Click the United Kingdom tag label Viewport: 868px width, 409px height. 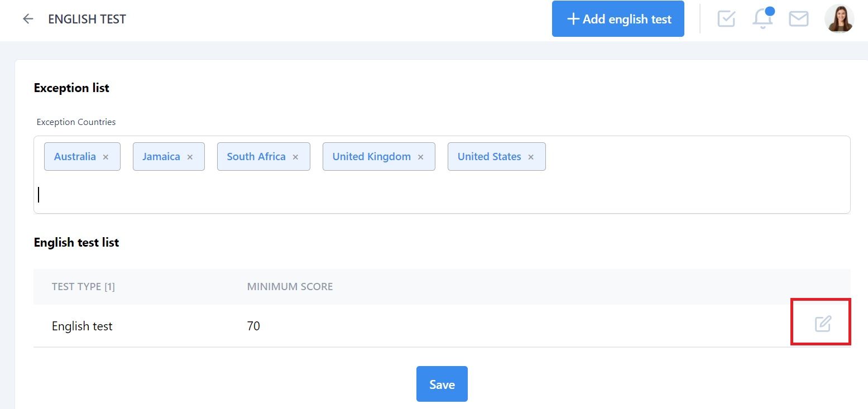pos(372,157)
